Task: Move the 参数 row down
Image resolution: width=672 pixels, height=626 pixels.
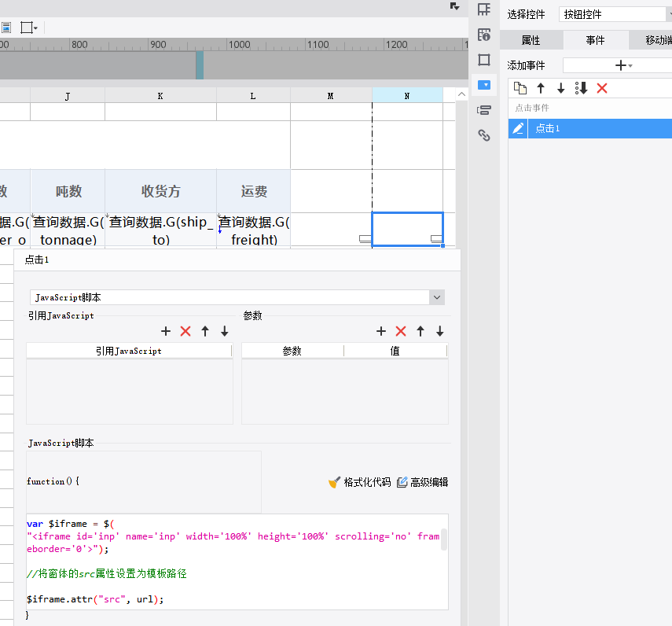Action: 439,331
